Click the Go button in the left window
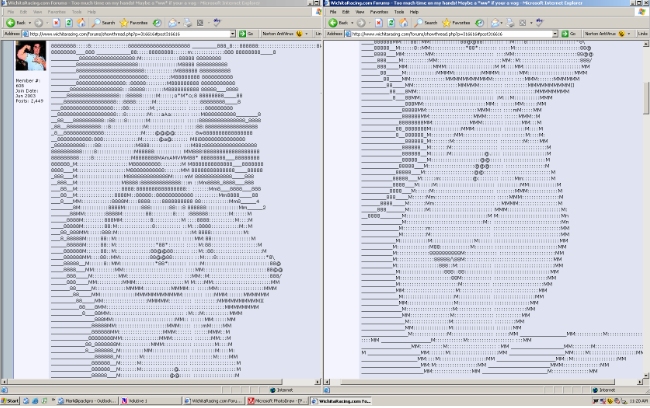This screenshot has height=408, width=650. coord(247,34)
